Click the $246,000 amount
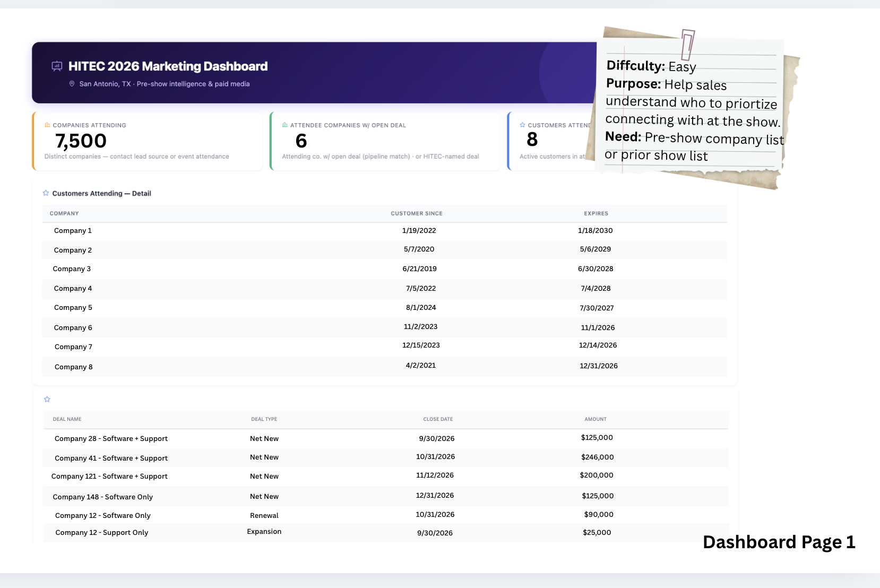The image size is (880, 588). pos(598,457)
